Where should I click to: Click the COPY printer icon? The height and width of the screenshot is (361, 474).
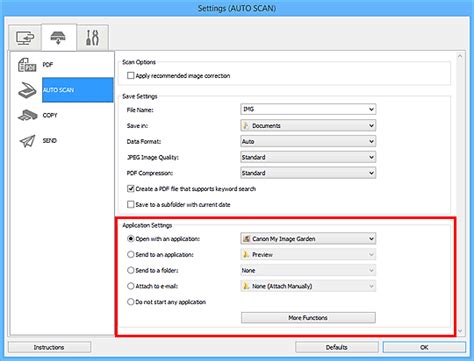click(28, 115)
